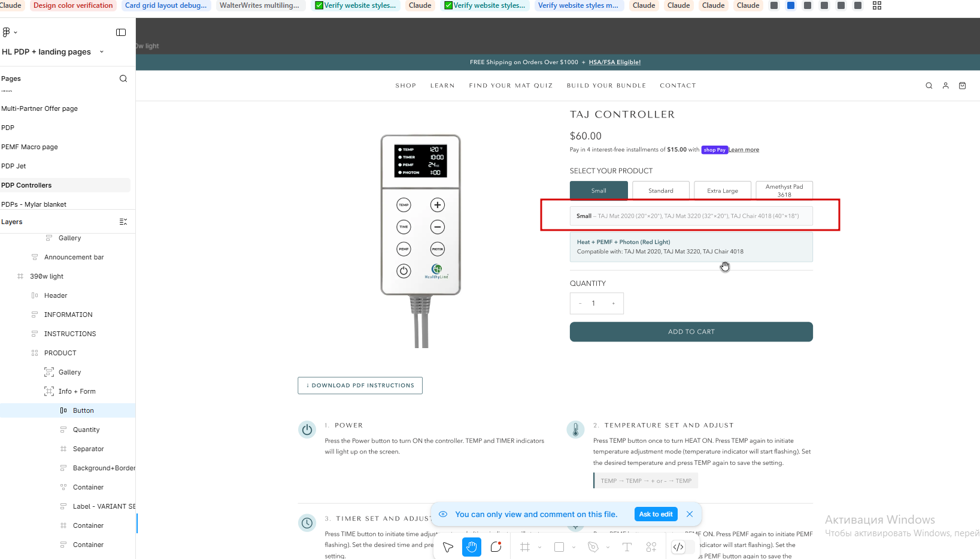This screenshot has height=559, width=980.
Task: Activate the Hand tool
Action: 472,547
